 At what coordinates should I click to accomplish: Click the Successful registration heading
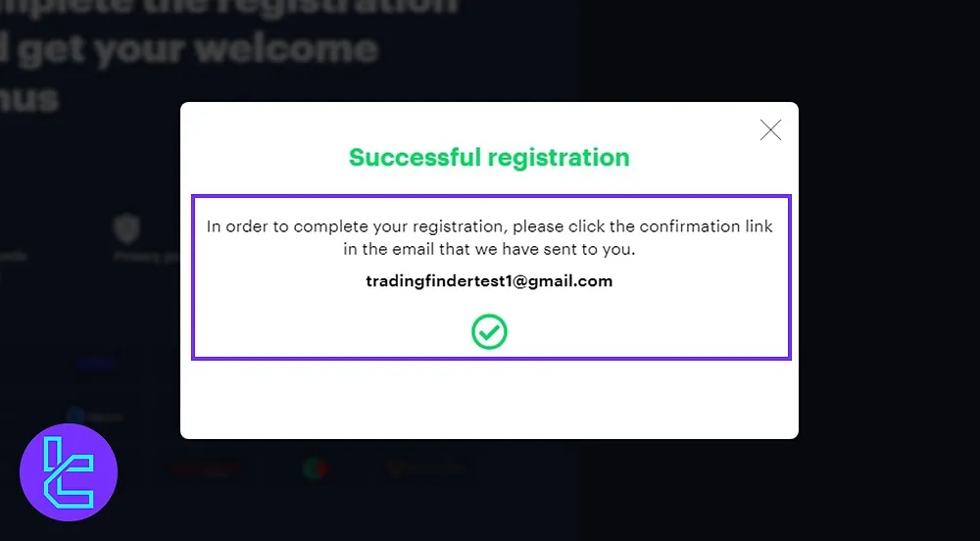489,158
